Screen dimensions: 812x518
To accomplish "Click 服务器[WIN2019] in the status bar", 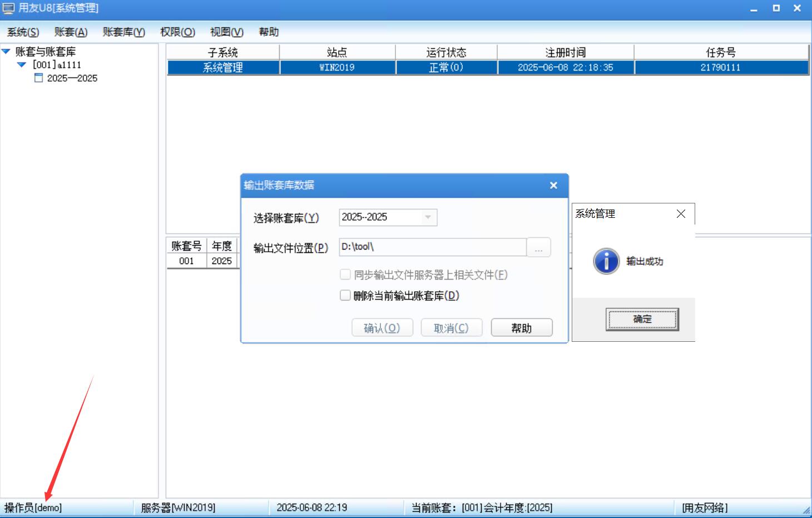I will click(178, 507).
